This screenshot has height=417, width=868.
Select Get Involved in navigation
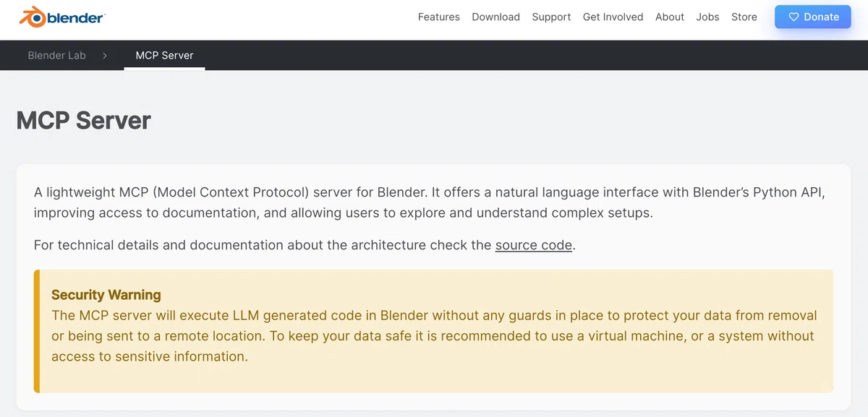pos(613,17)
